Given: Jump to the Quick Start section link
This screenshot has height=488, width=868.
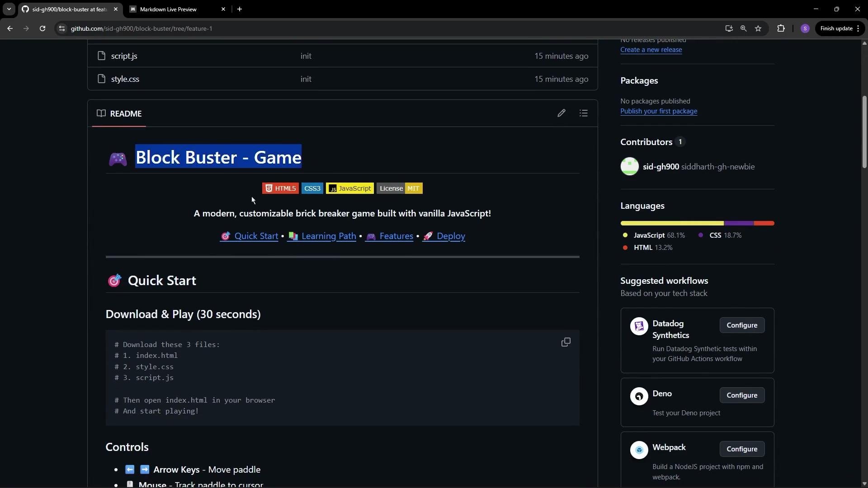Looking at the screenshot, I should point(249,236).
